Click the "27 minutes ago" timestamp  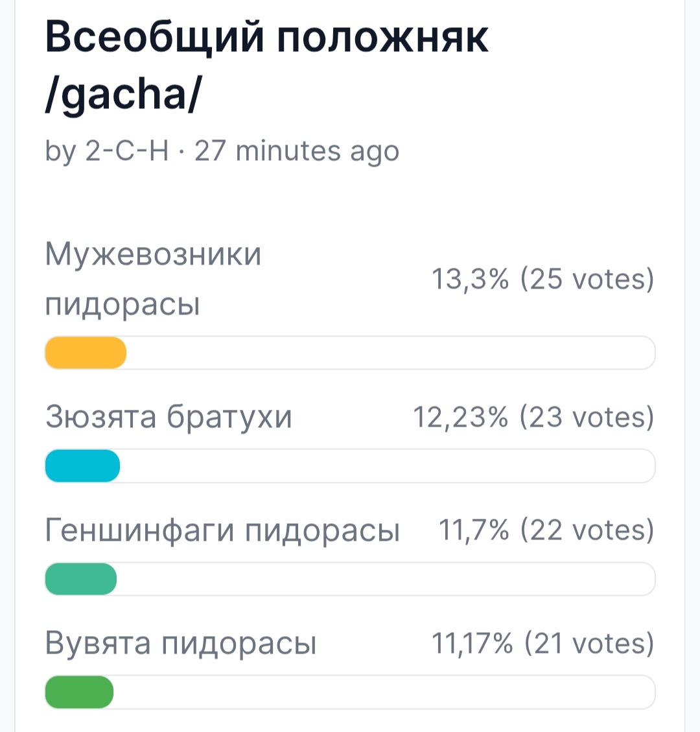click(297, 152)
